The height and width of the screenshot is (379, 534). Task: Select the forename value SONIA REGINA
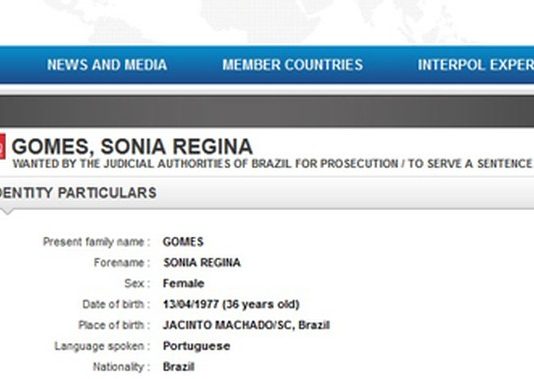tap(202, 263)
